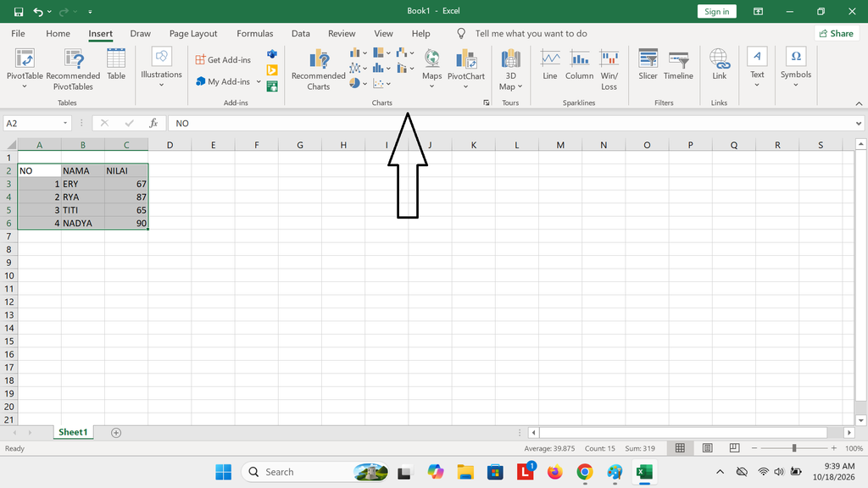Zoom in with the plus button
The image size is (868, 488).
(834, 448)
